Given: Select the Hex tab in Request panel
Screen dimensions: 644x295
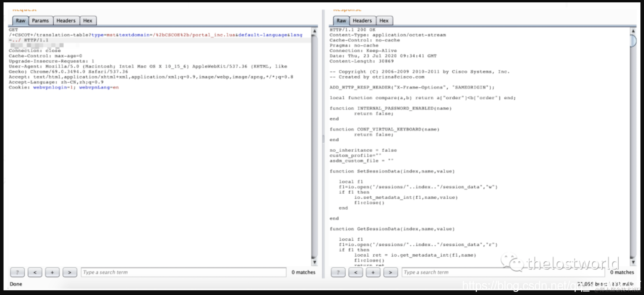Looking at the screenshot, I should point(88,21).
